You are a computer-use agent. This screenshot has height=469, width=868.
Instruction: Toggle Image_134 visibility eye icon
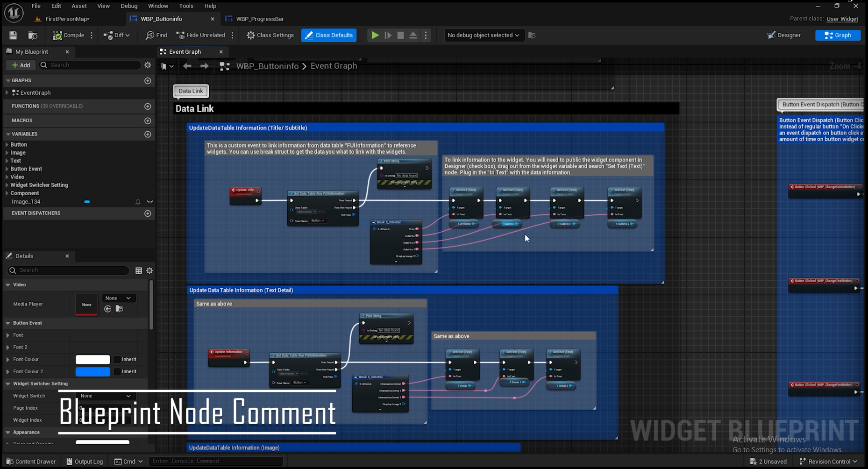click(150, 202)
